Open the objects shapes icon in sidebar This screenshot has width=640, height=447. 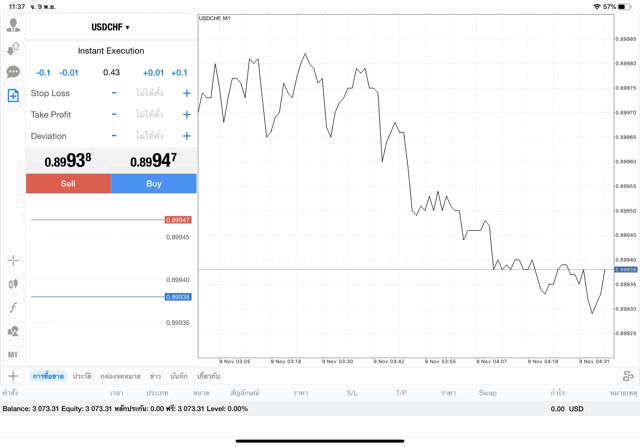[13, 331]
